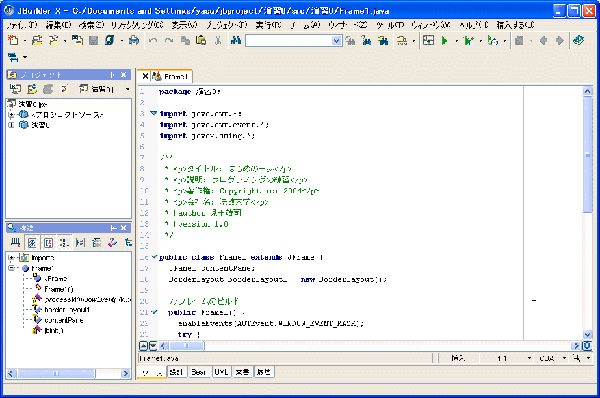
Task: Click the Debug project toolbar icon
Action: click(x=468, y=40)
